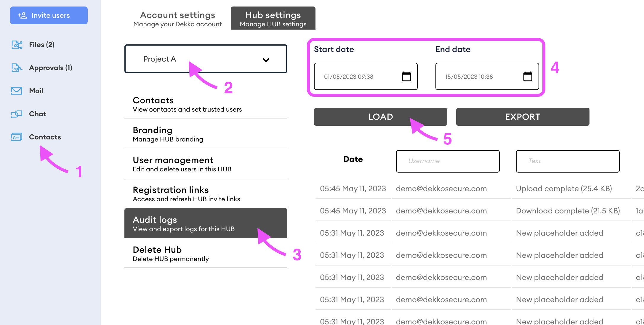Click the End date input field

pos(487,76)
